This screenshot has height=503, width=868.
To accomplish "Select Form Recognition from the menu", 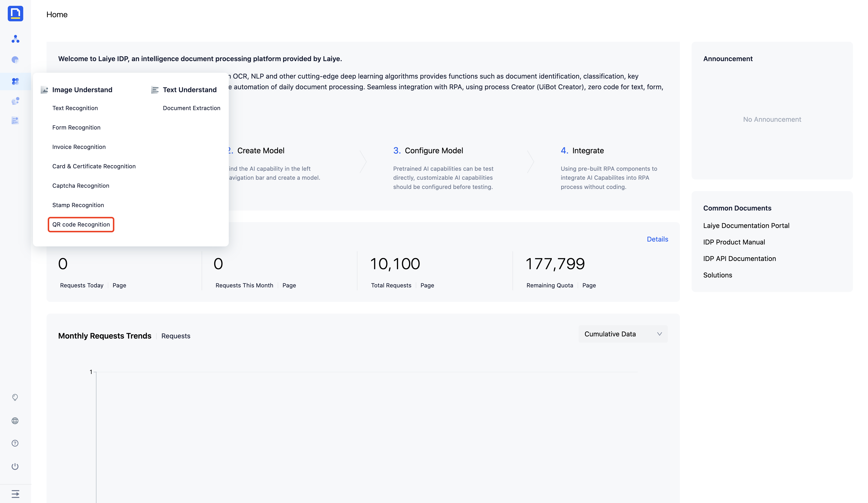I will coord(77,128).
